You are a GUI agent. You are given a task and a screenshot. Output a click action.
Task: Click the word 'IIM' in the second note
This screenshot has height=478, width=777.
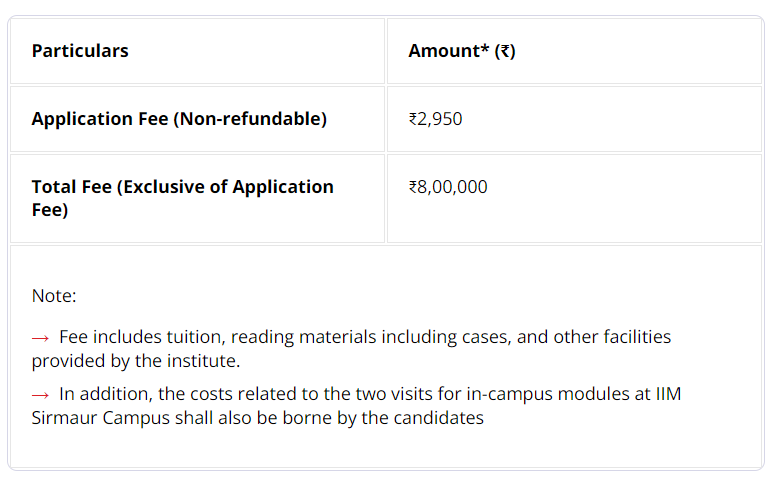[668, 394]
